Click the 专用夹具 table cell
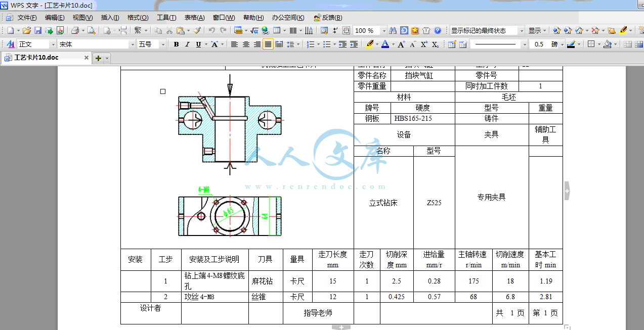Viewport: 644px width, 330px height. [x=491, y=197]
